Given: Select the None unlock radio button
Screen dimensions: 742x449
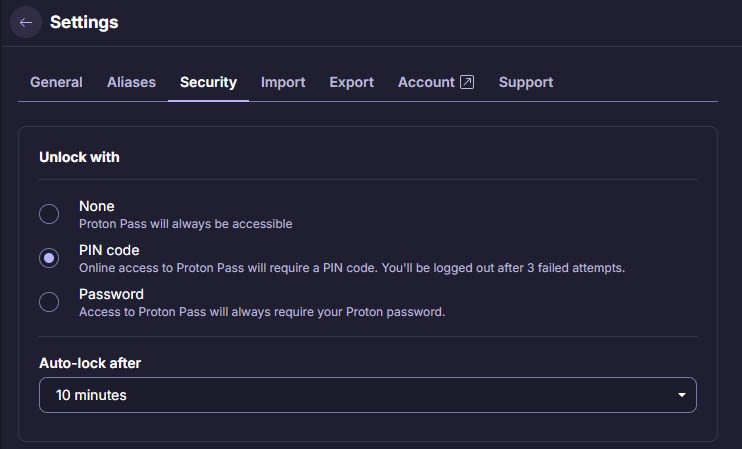Looking at the screenshot, I should tap(49, 214).
